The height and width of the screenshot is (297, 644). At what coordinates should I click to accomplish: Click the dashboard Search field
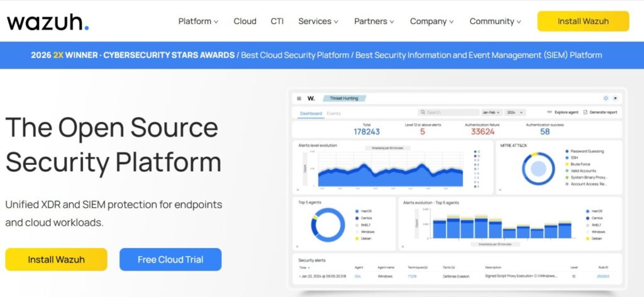[x=448, y=112]
